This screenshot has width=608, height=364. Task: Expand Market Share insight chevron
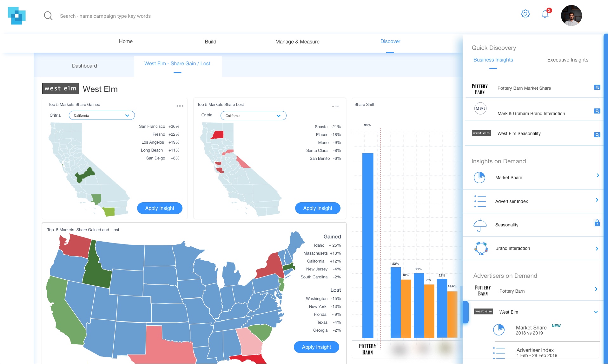pos(598,175)
